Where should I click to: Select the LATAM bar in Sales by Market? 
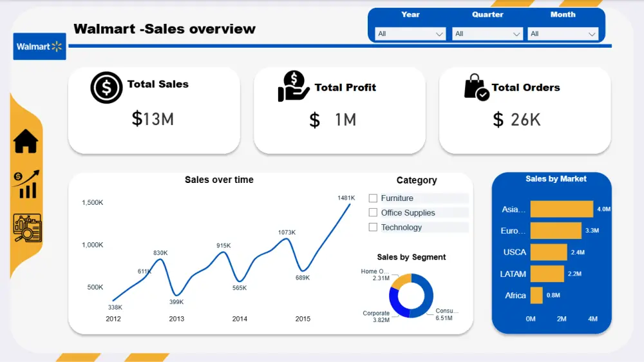(547, 274)
